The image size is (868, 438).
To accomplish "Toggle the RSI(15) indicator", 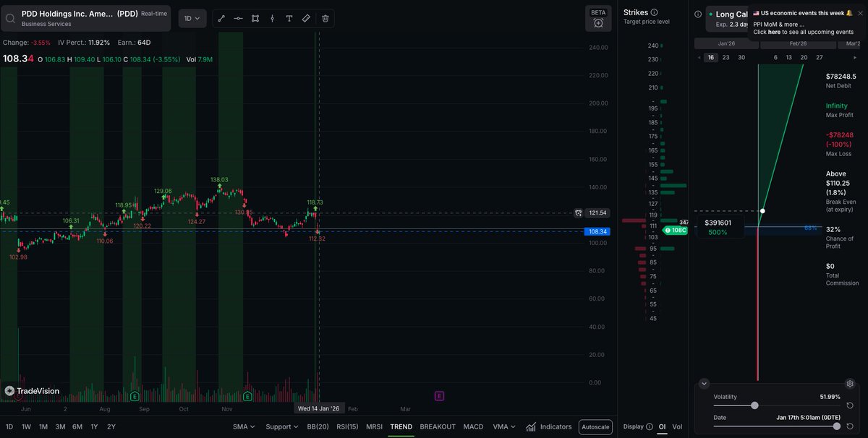I will 348,426.
